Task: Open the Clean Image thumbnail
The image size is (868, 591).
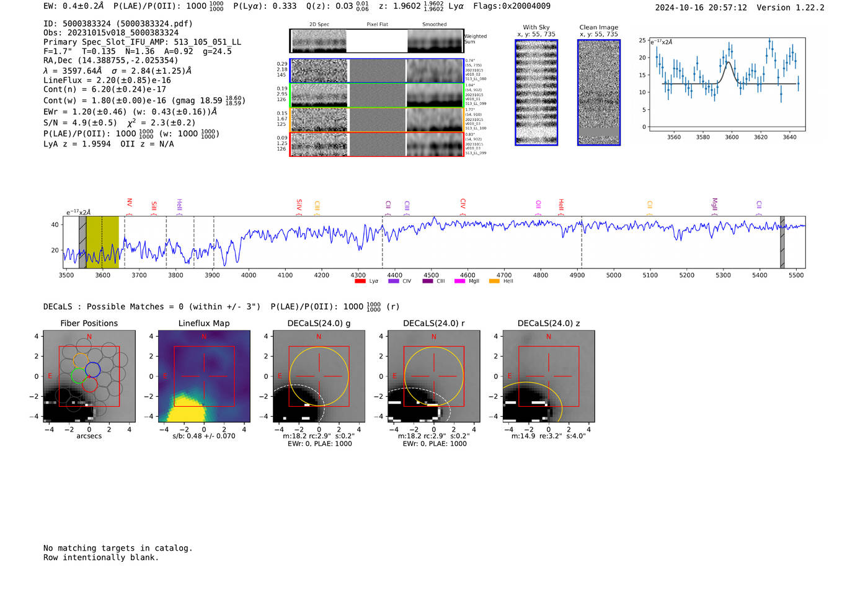Action: pos(599,92)
